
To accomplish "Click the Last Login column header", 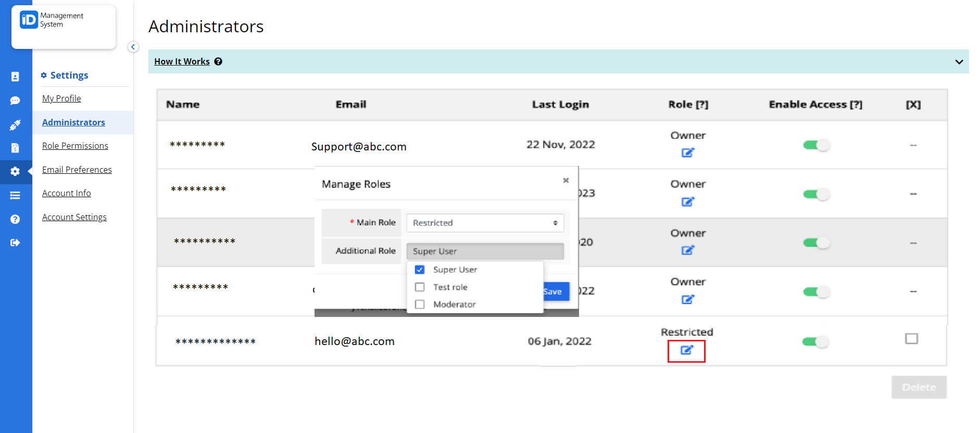I will [560, 105].
